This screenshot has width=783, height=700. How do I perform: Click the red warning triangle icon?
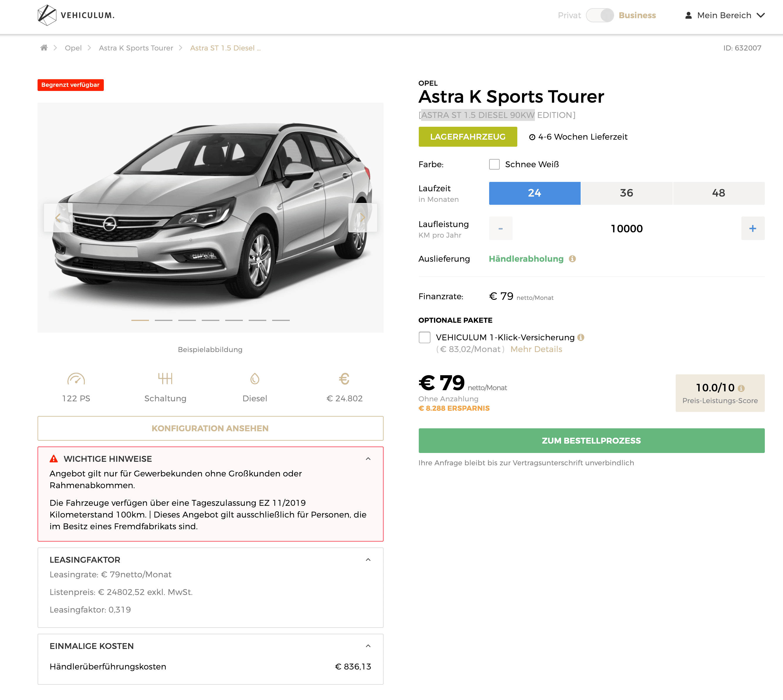pyautogui.click(x=54, y=459)
